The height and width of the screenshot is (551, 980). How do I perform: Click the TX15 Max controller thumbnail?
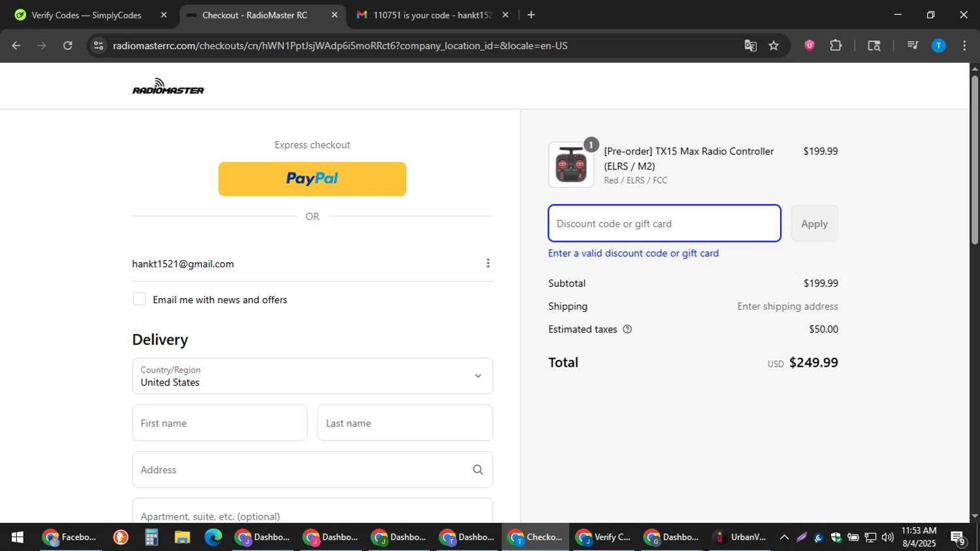(571, 165)
